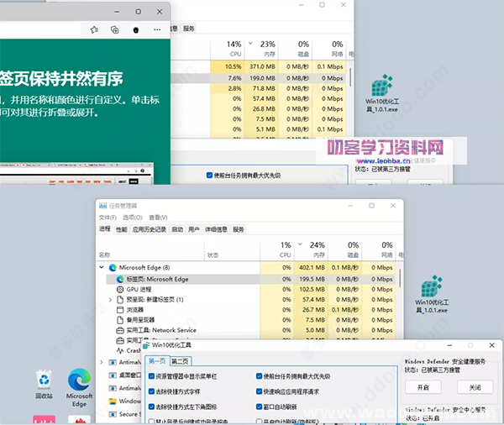Click the 402.1 MB memory cell
504x425 pixels.
click(311, 267)
